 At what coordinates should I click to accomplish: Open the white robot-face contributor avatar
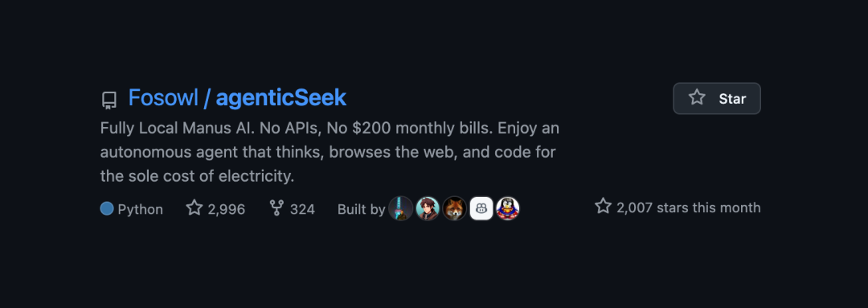(481, 209)
